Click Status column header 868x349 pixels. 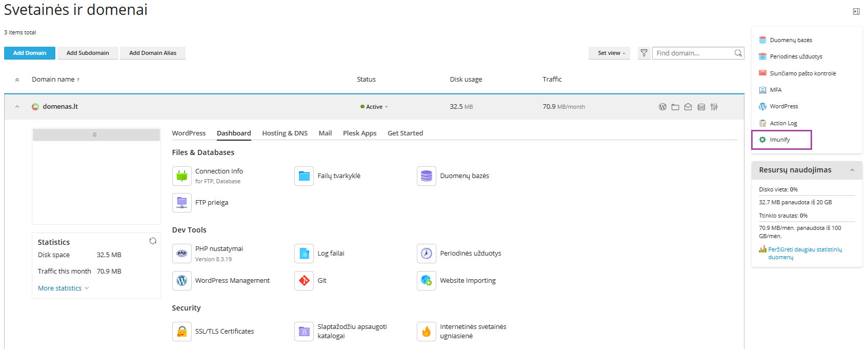tap(366, 79)
